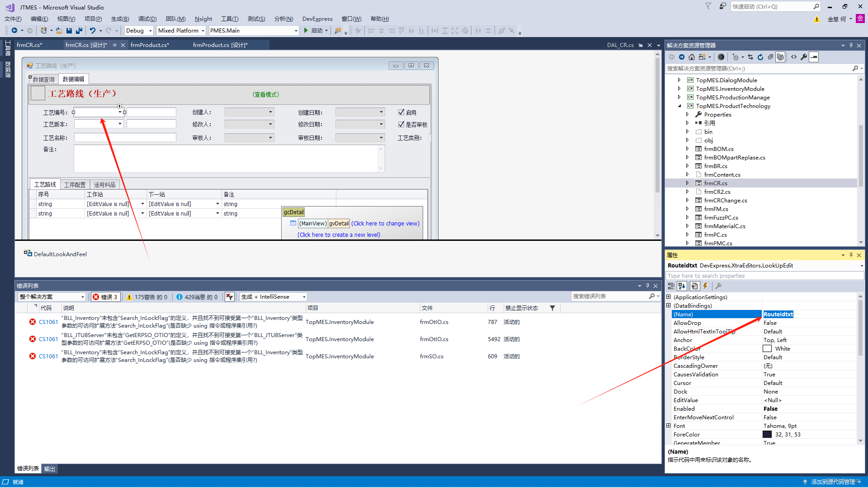The image size is (868, 488).
Task: Click the Solution Explorer home icon
Action: [x=692, y=57]
